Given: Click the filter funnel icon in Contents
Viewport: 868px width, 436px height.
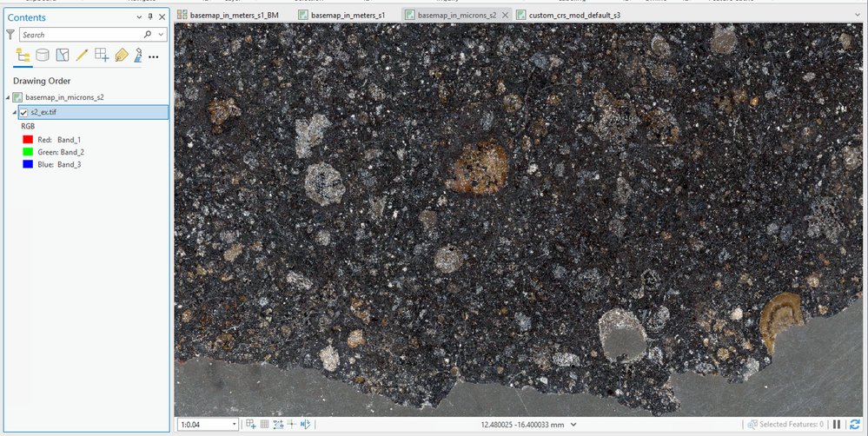Looking at the screenshot, I should (x=10, y=35).
